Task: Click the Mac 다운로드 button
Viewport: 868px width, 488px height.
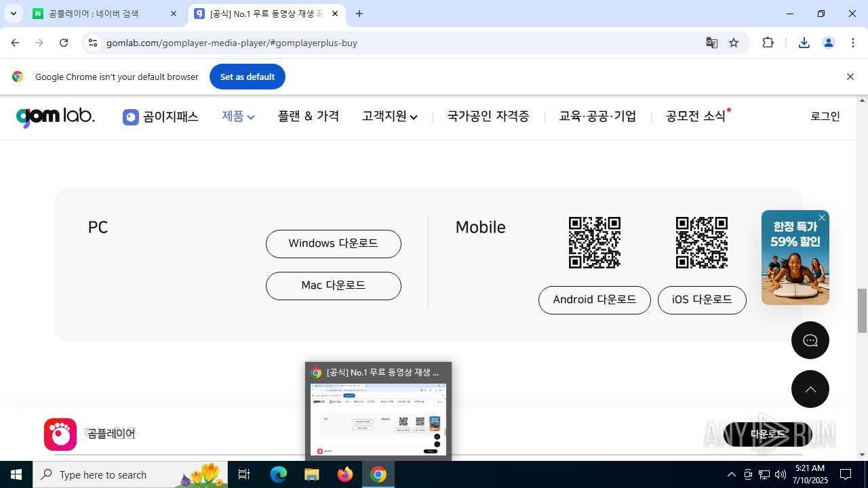Action: (334, 286)
